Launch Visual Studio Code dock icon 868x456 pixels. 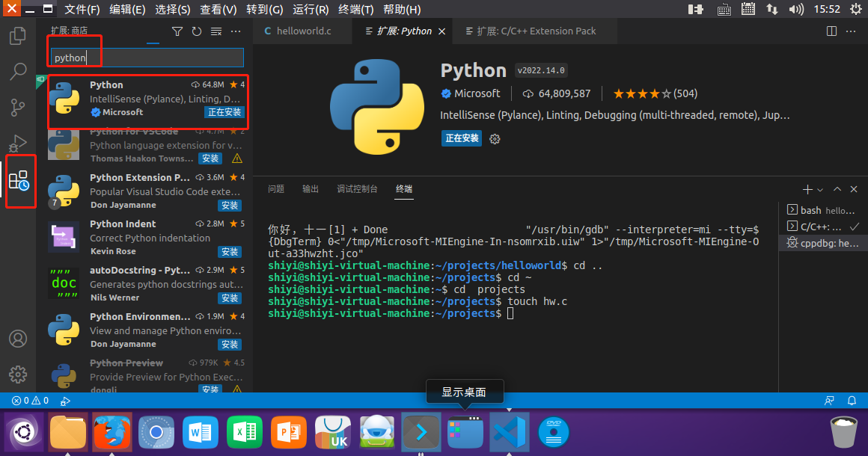click(510, 431)
